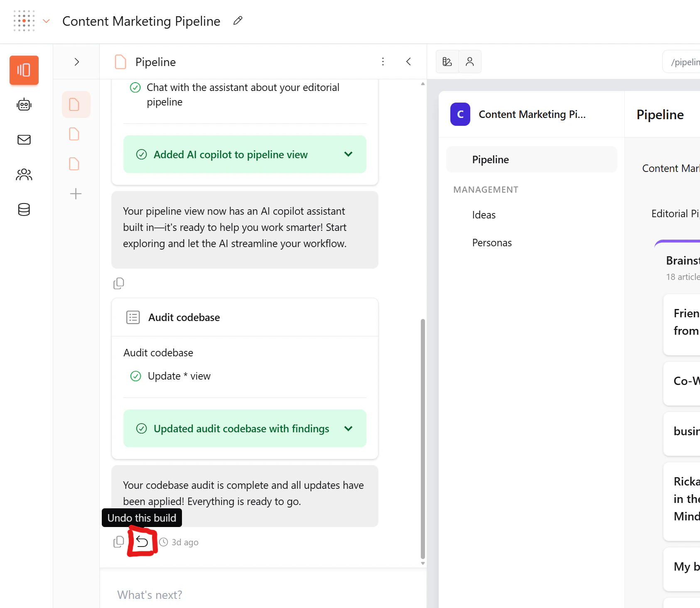Collapse the Pipeline chat panel with left chevron

click(x=408, y=61)
